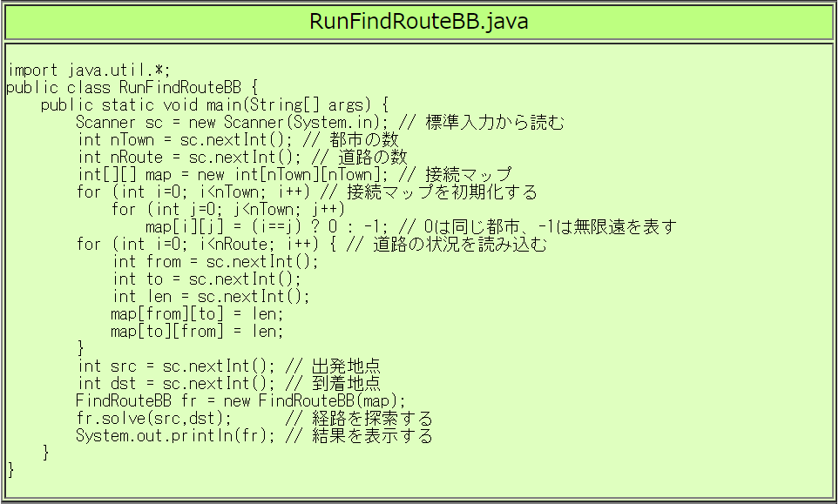Click the inner for loop with j

click(x=228, y=210)
